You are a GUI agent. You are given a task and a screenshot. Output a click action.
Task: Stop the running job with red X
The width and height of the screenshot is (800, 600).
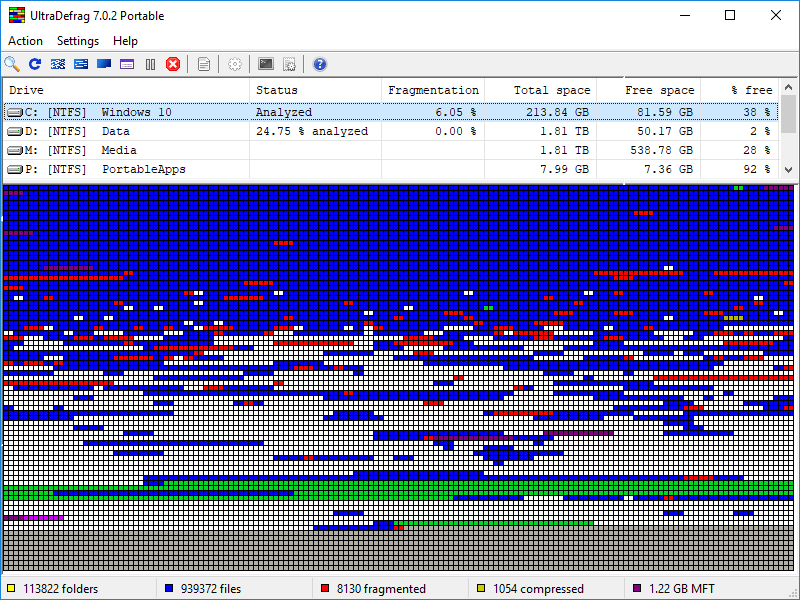point(173,64)
